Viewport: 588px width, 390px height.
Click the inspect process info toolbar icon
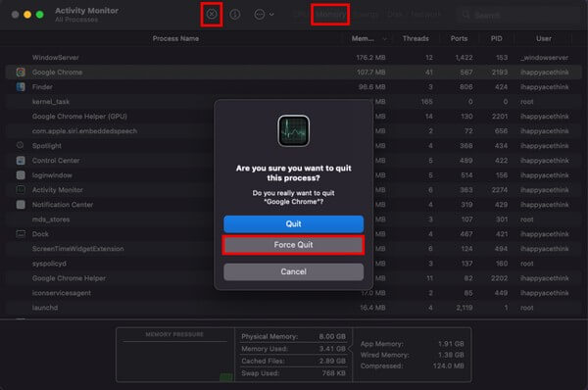(235, 15)
